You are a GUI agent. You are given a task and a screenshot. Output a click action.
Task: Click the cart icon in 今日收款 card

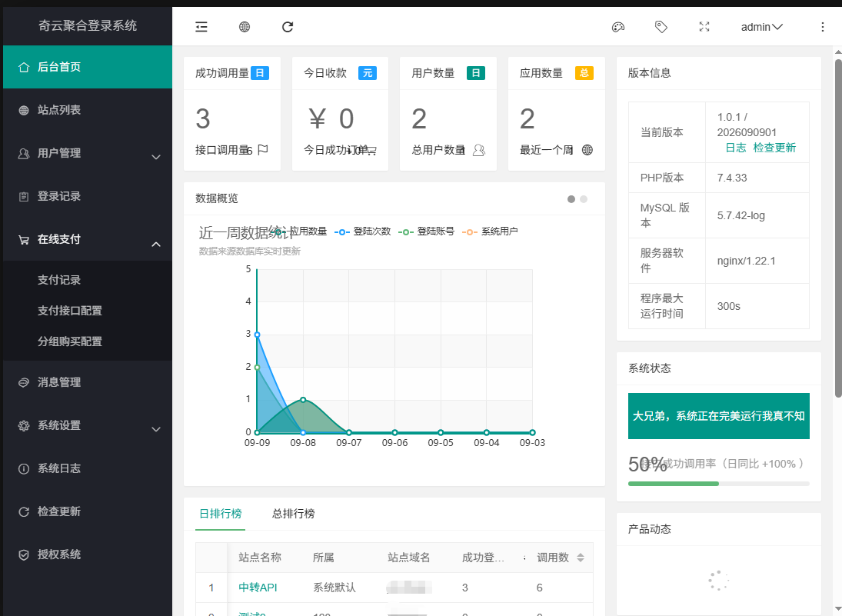(x=371, y=151)
